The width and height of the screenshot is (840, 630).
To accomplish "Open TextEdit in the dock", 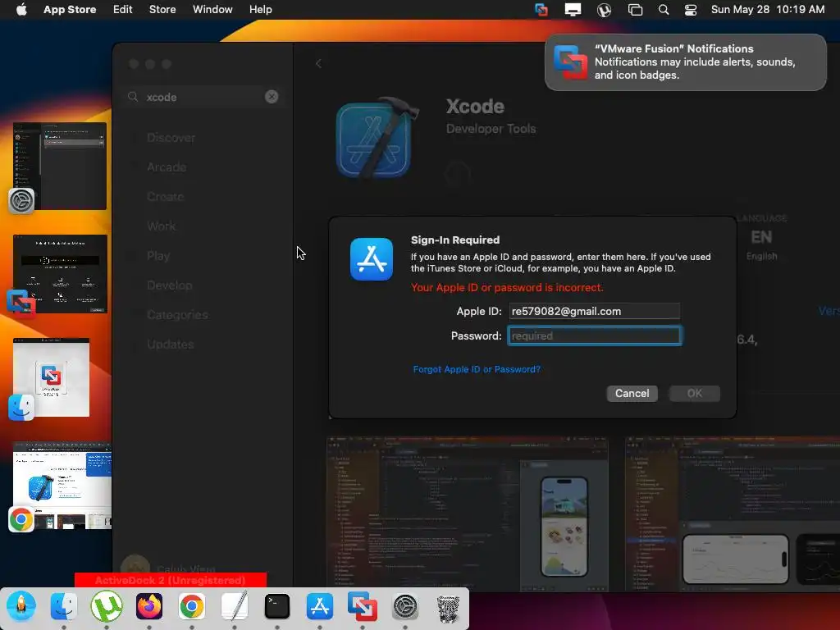I will (235, 606).
